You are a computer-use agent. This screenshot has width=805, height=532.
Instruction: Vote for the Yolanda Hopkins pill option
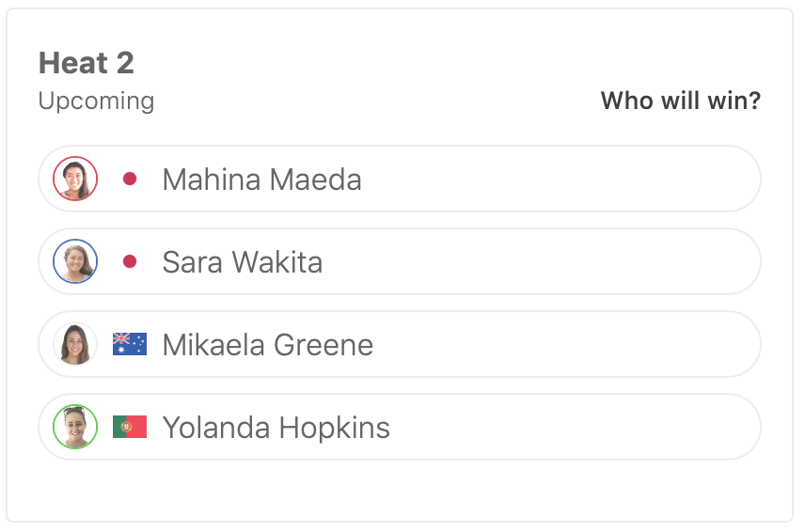pyautogui.click(x=564, y=427)
